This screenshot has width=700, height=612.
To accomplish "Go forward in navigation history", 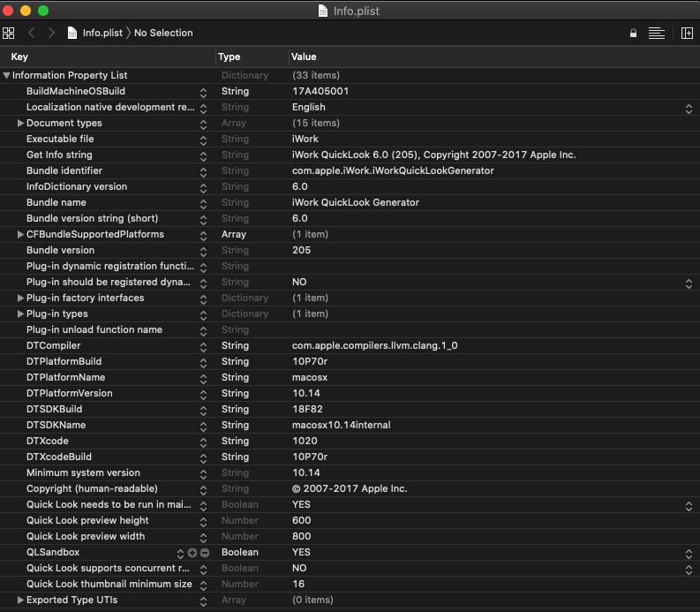I will (x=51, y=33).
